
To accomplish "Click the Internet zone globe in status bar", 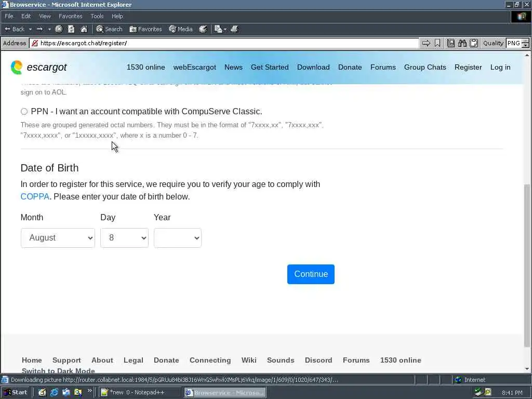I will click(x=458, y=380).
